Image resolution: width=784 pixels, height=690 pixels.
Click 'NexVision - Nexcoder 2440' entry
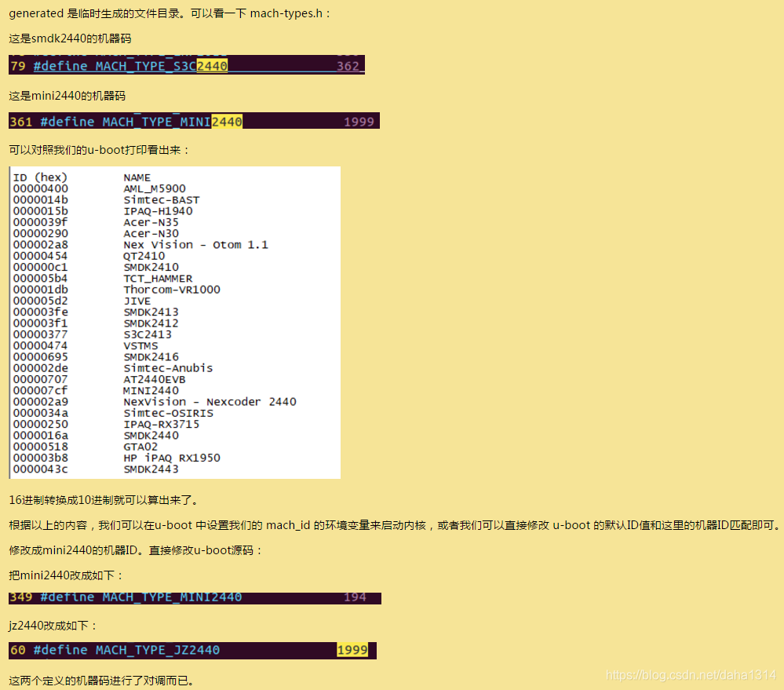point(210,401)
